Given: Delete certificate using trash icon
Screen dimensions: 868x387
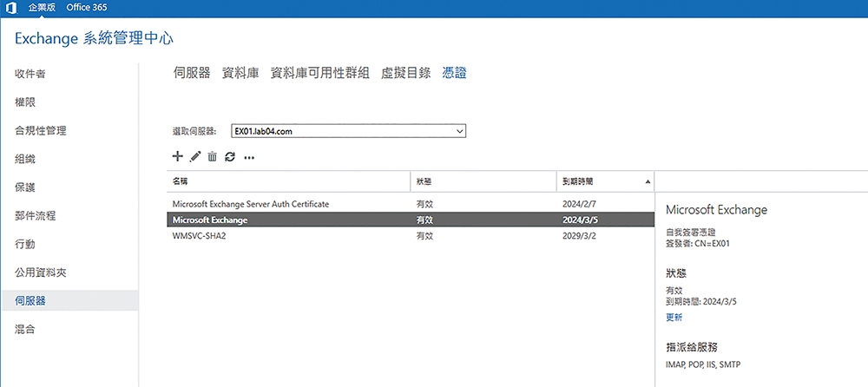Looking at the screenshot, I should click(212, 157).
